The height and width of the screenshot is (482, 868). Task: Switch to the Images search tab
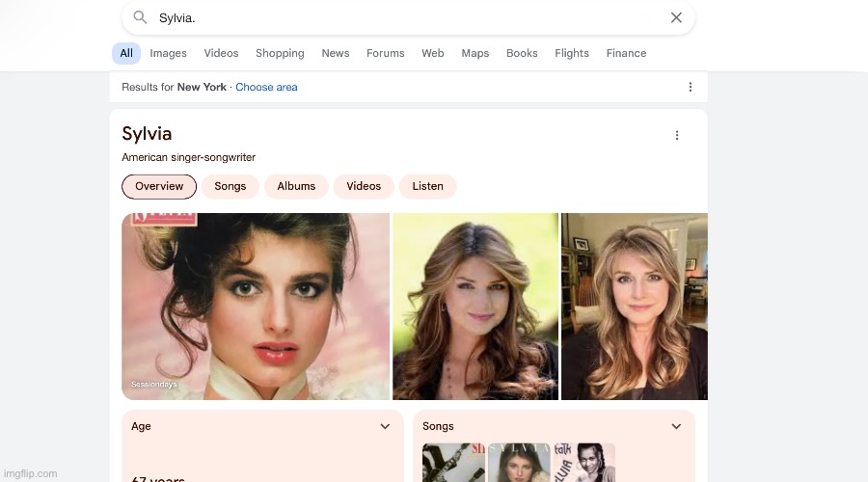[168, 53]
